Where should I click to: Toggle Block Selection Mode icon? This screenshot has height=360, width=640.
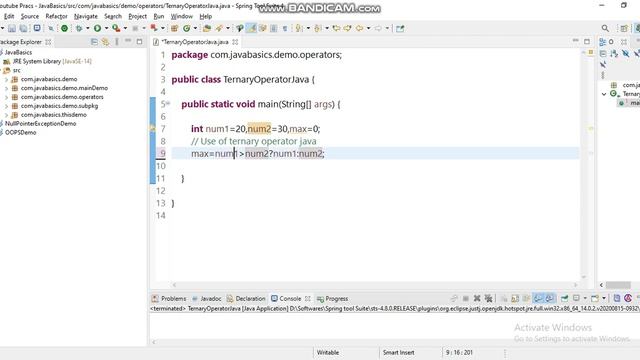click(273, 28)
